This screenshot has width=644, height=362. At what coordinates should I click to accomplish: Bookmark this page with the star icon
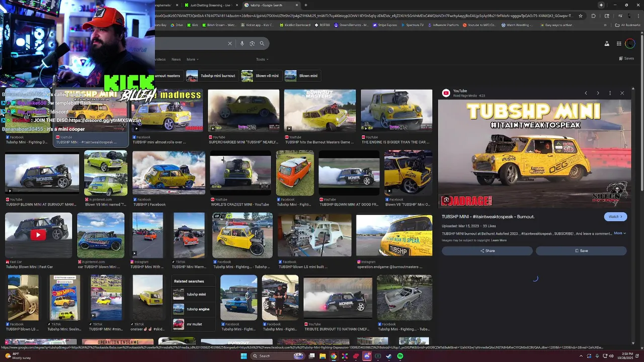(x=581, y=16)
